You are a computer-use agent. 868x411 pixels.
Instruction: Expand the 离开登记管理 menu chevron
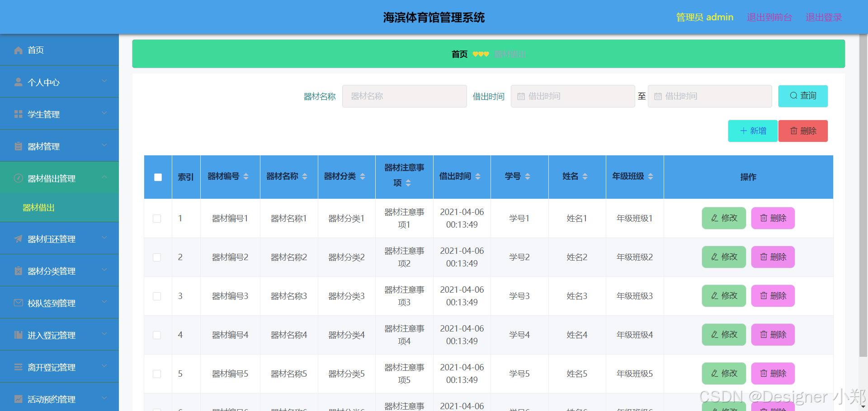[104, 366]
